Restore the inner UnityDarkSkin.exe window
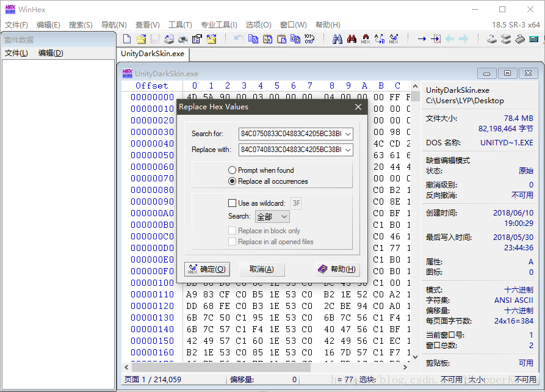This screenshot has height=392, width=545. pos(507,73)
